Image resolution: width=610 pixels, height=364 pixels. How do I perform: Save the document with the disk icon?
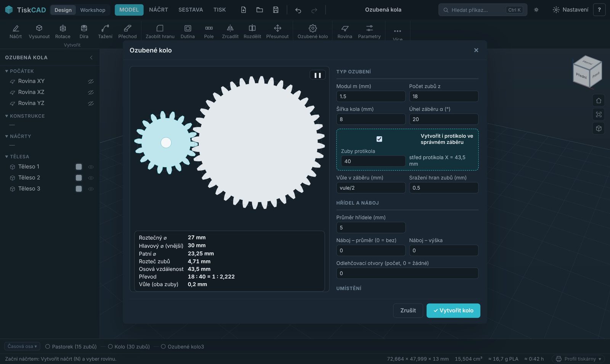276,10
